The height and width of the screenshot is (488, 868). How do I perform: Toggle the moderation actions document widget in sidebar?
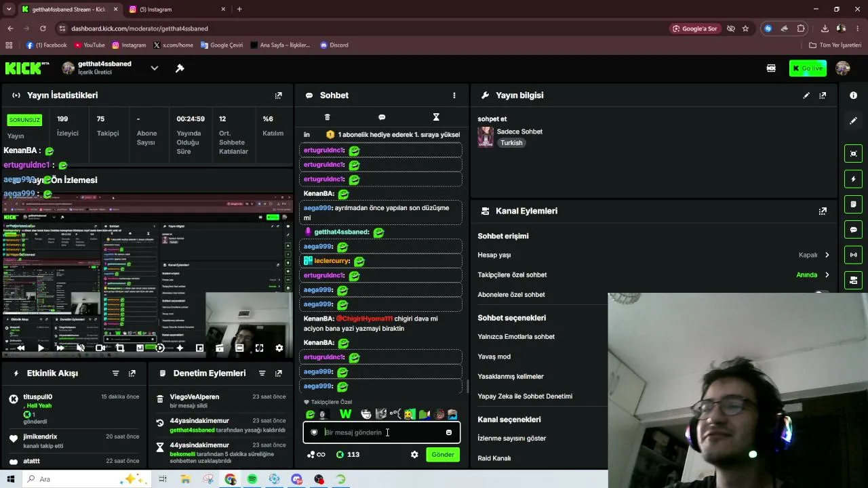(853, 204)
